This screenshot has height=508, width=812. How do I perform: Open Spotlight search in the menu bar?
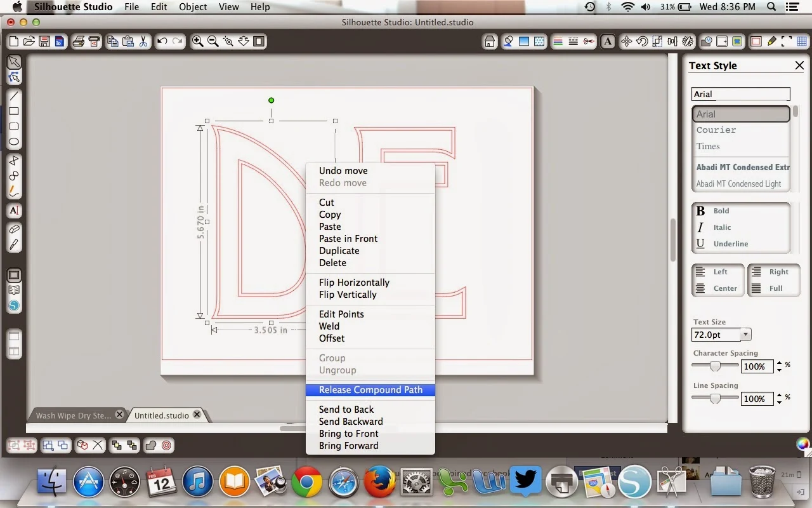[771, 7]
